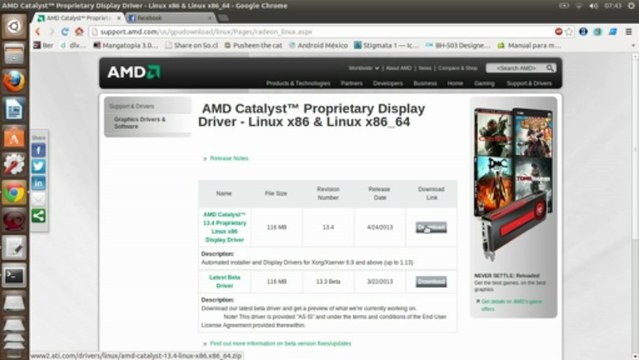This screenshot has width=639, height=360.
Task: Open text editor launcher icon
Action: click(x=14, y=248)
